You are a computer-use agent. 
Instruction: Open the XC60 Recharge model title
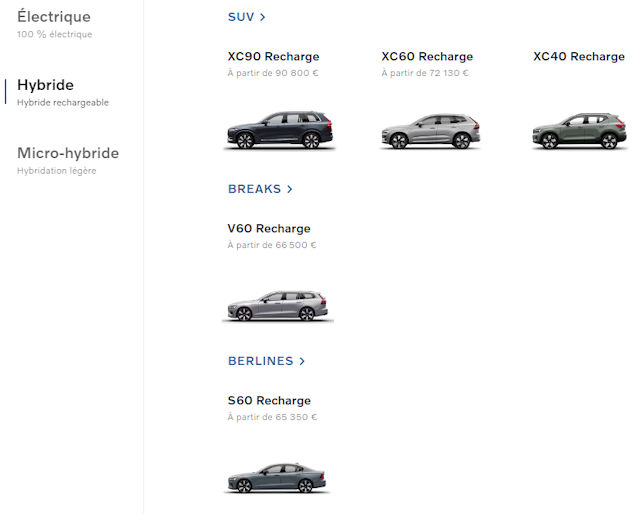(x=427, y=57)
